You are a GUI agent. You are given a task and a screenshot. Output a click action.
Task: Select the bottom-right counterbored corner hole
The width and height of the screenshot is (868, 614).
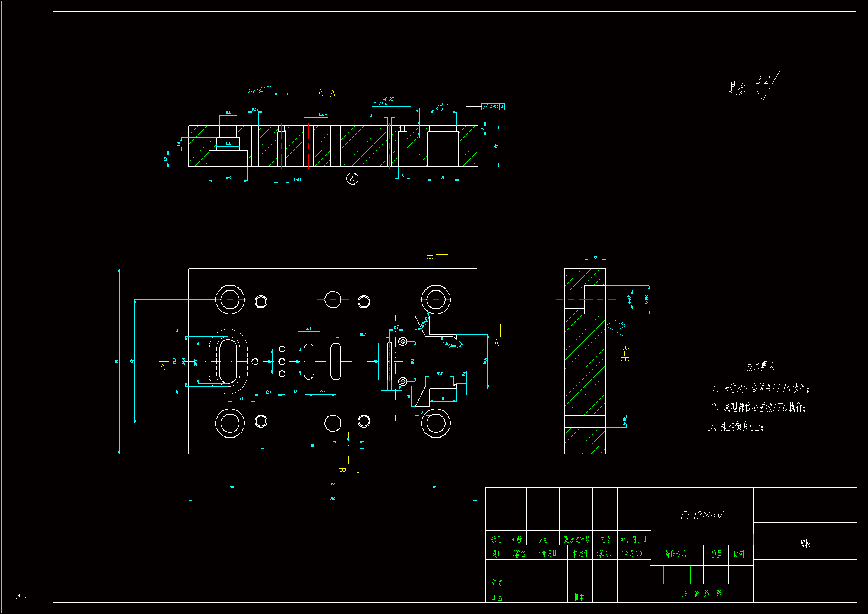tap(436, 423)
